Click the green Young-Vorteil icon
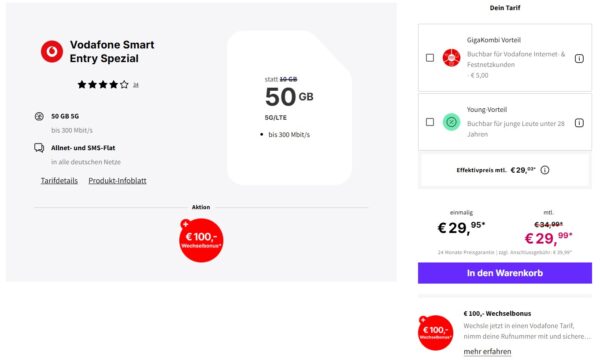Viewport: 600px width, 362px height. 452,122
